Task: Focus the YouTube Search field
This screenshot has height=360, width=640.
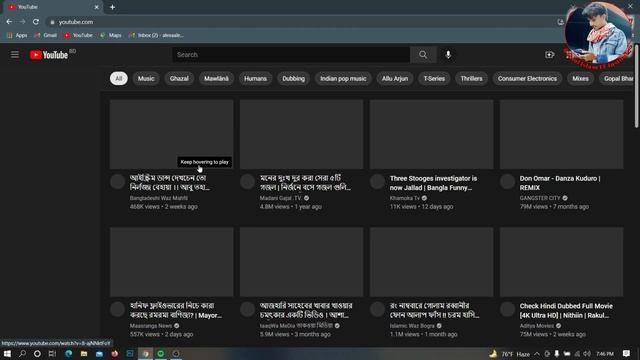Action: [291, 55]
